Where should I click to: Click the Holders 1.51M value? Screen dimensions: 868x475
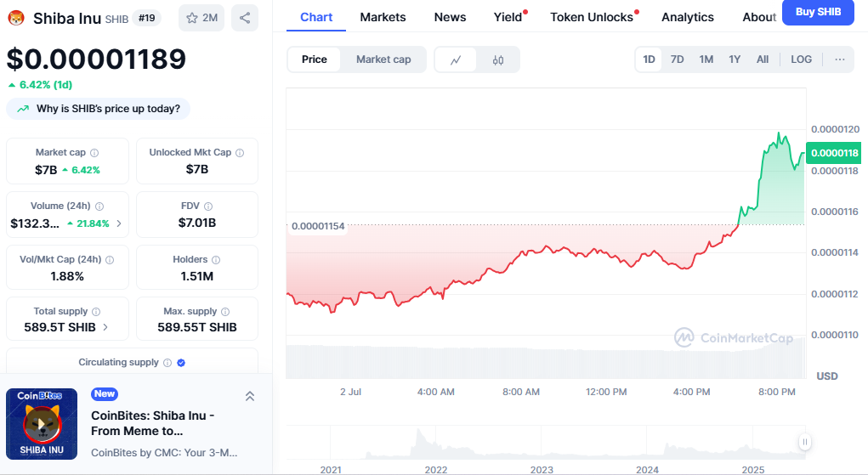(x=197, y=276)
